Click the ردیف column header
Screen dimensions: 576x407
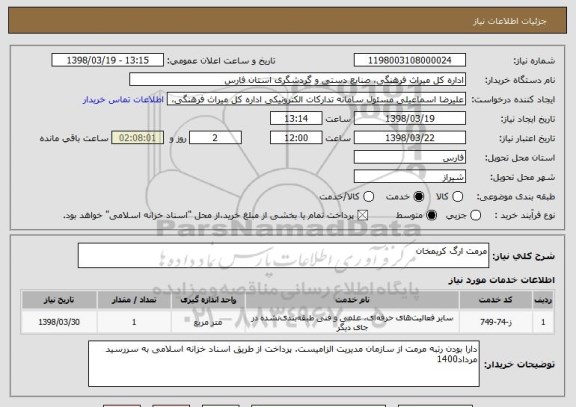coord(543,300)
